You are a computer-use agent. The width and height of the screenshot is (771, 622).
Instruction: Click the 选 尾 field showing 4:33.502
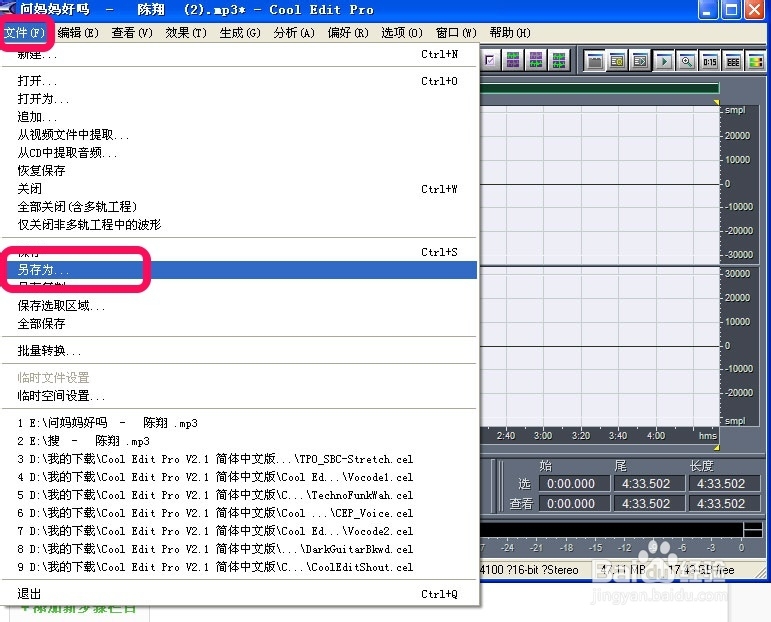[x=649, y=483]
